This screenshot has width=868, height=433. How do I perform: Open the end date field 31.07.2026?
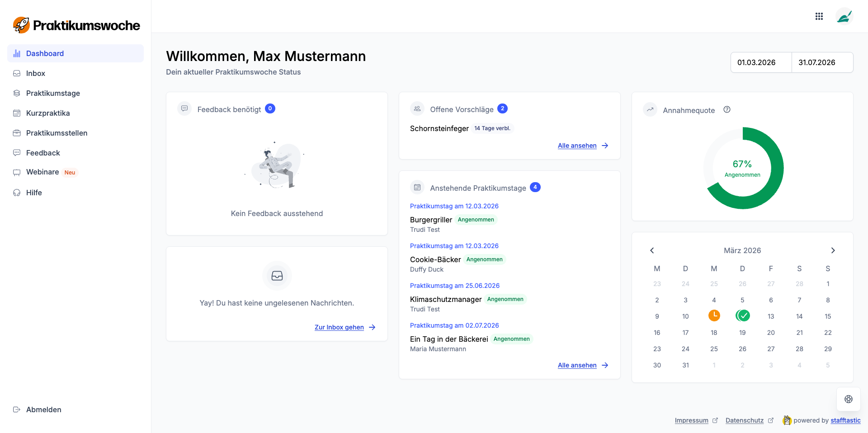tap(822, 62)
